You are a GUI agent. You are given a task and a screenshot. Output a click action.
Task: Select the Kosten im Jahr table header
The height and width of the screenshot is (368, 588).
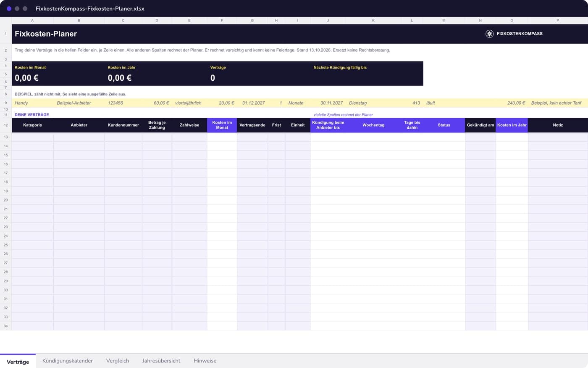click(512, 125)
